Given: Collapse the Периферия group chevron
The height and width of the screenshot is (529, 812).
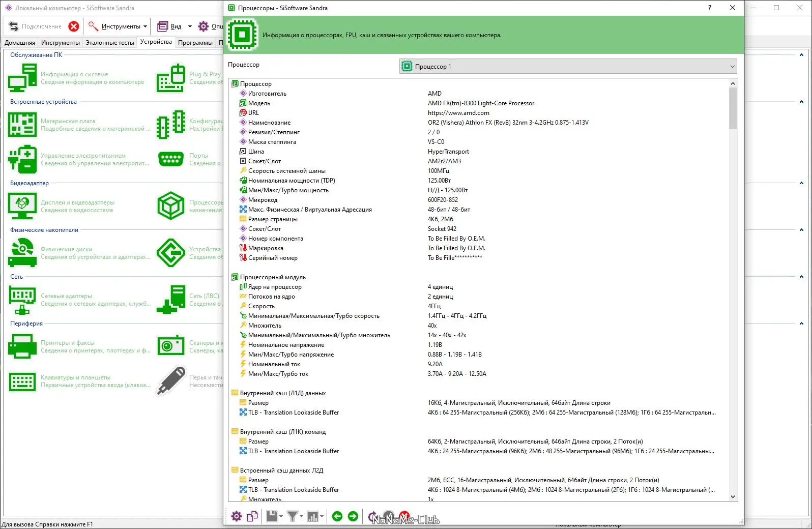Looking at the screenshot, I should click(x=801, y=324).
